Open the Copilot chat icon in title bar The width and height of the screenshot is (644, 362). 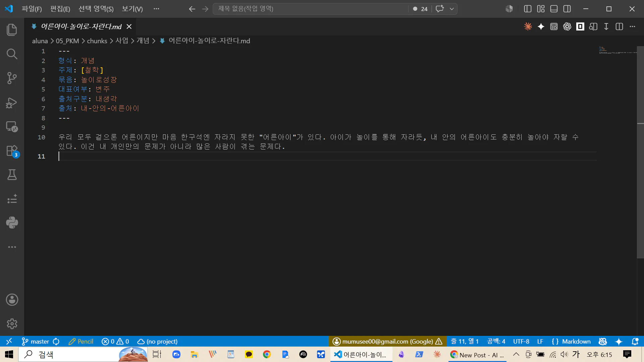tap(440, 9)
